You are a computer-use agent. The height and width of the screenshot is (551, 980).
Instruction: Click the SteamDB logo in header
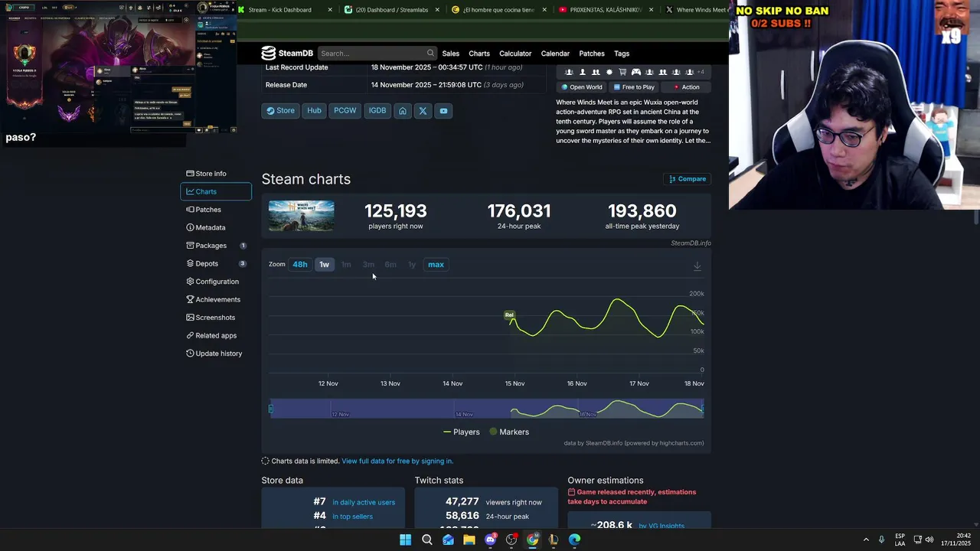[x=287, y=54]
